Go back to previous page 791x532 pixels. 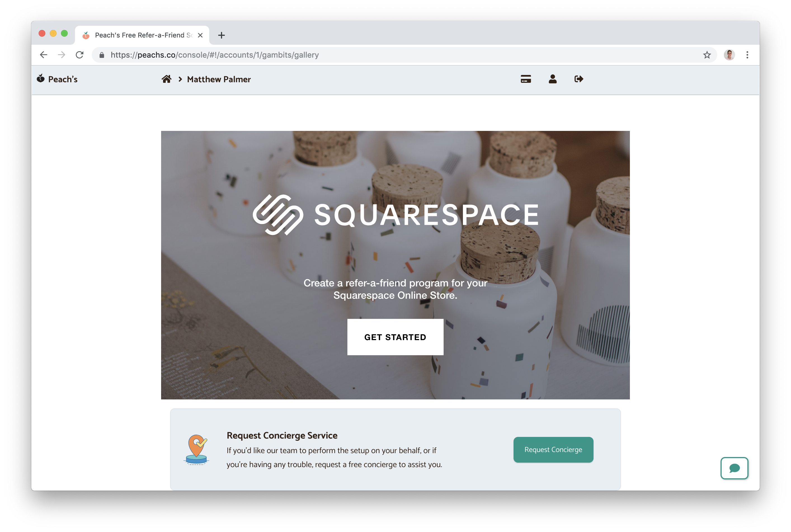[43, 55]
